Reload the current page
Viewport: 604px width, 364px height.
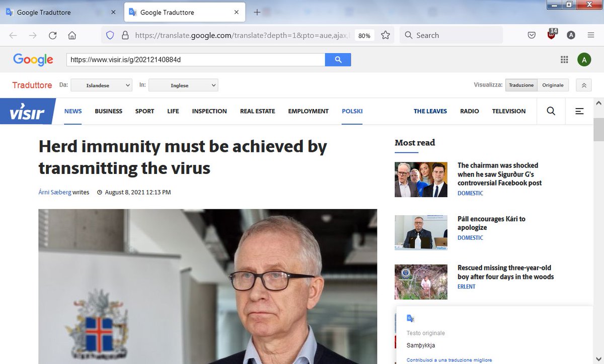[52, 35]
